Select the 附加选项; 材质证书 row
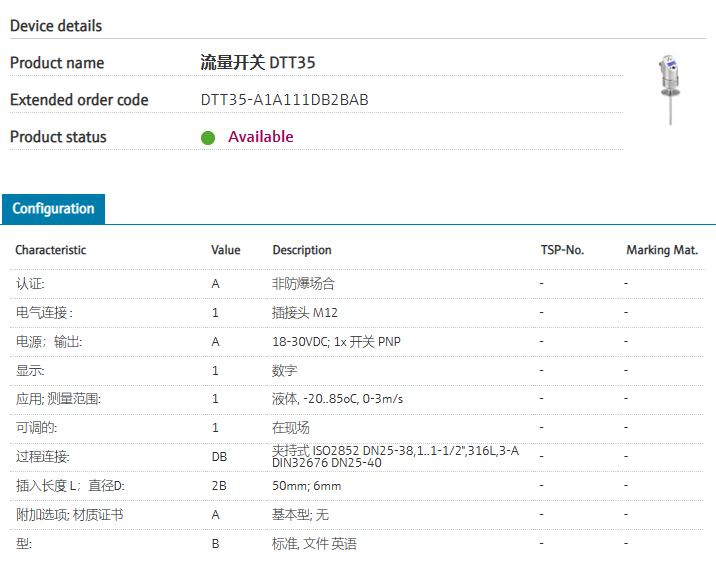Viewport: 716px width, 568px height. coord(69,515)
